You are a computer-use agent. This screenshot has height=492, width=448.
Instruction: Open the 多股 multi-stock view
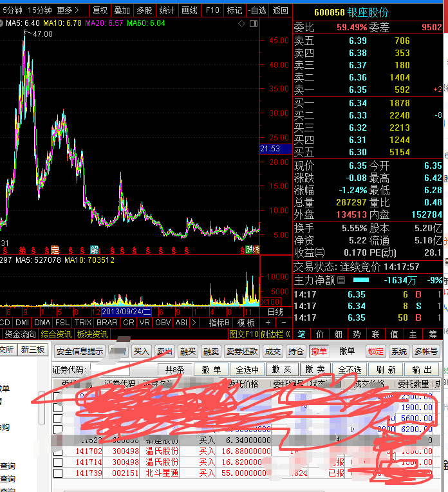coord(144,11)
